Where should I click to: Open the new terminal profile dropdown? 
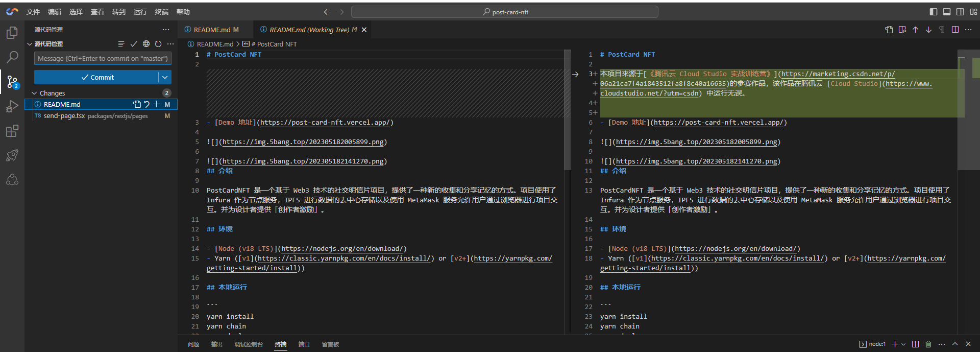[x=903, y=344]
